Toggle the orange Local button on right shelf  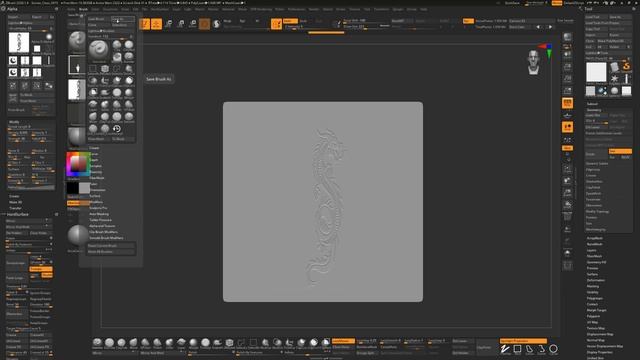[x=567, y=127]
